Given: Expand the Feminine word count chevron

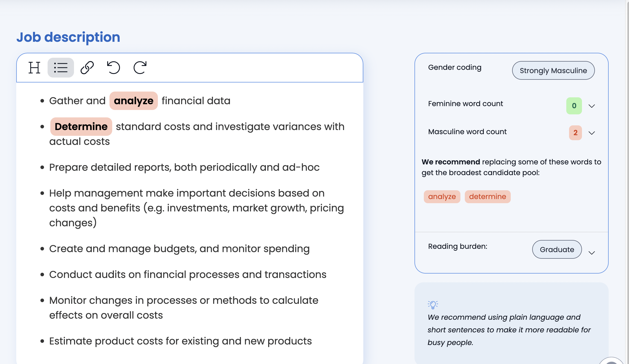Looking at the screenshot, I should pyautogui.click(x=592, y=106).
